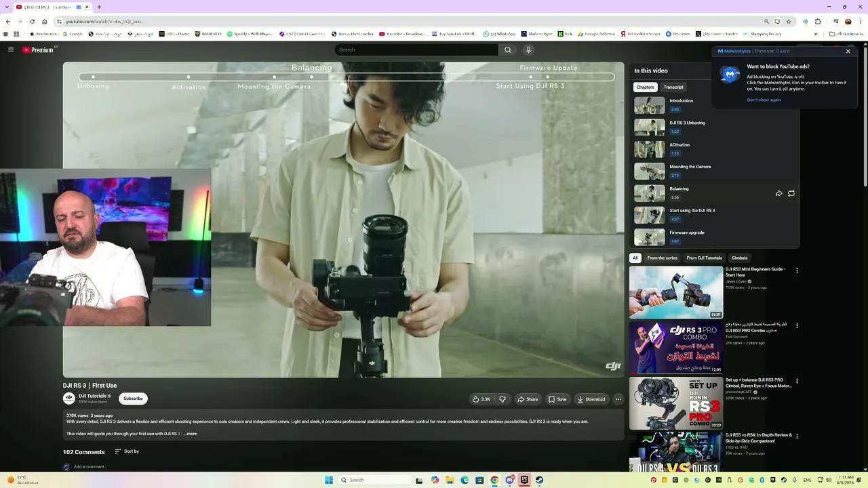868x488 pixels.
Task: Open more actions three-dot menu under video
Action: [618, 399]
